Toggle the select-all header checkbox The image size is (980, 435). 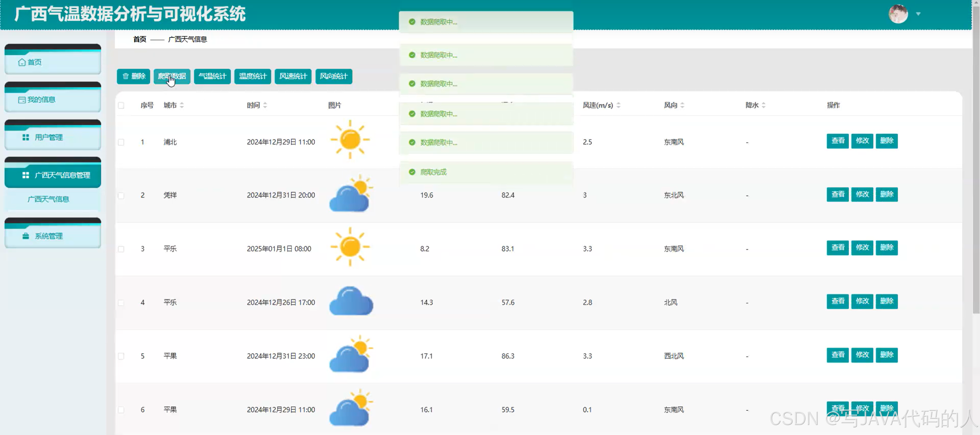[x=121, y=105]
